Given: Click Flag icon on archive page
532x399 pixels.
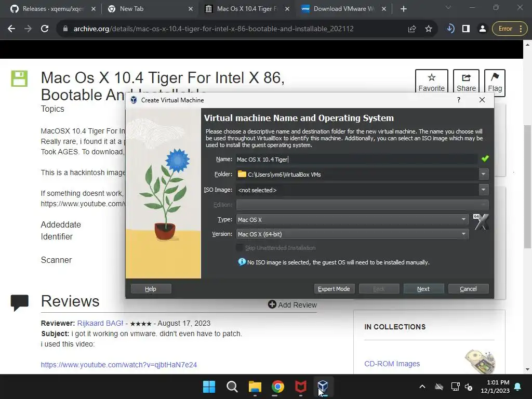Looking at the screenshot, I should pos(495,83).
